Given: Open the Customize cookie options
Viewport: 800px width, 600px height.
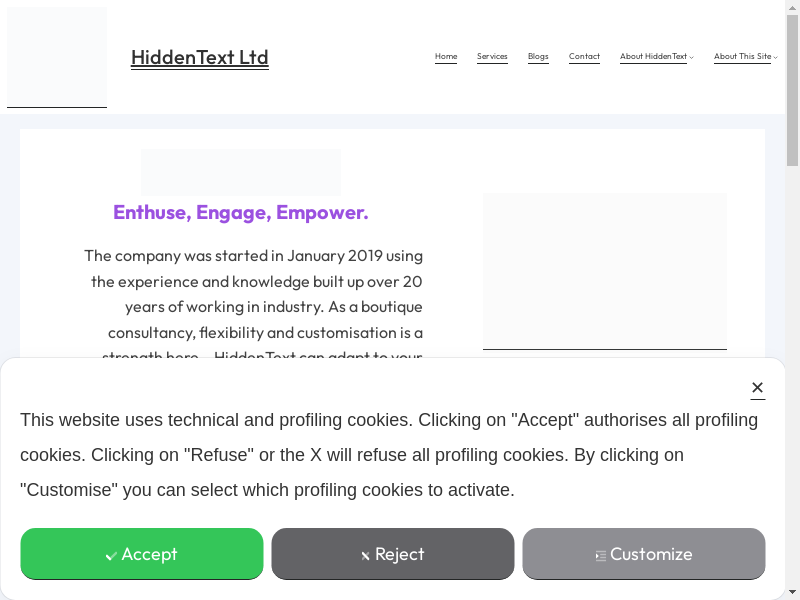Looking at the screenshot, I should tap(644, 554).
